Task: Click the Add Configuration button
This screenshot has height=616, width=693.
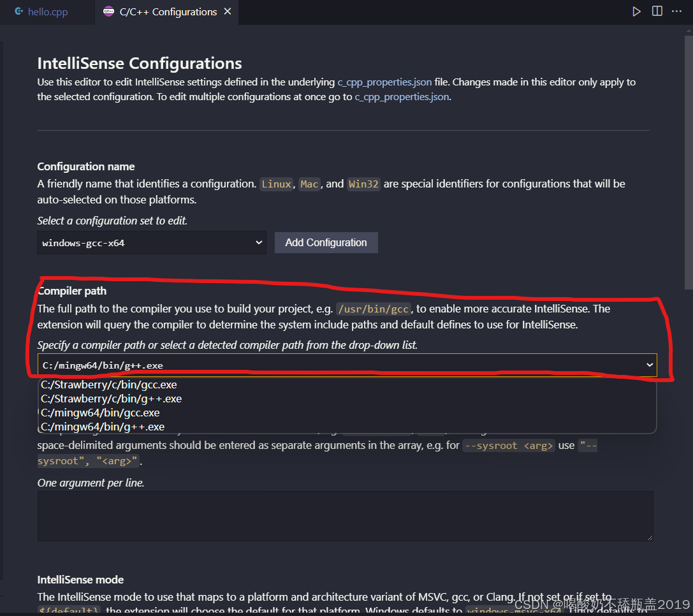Action: coord(326,243)
